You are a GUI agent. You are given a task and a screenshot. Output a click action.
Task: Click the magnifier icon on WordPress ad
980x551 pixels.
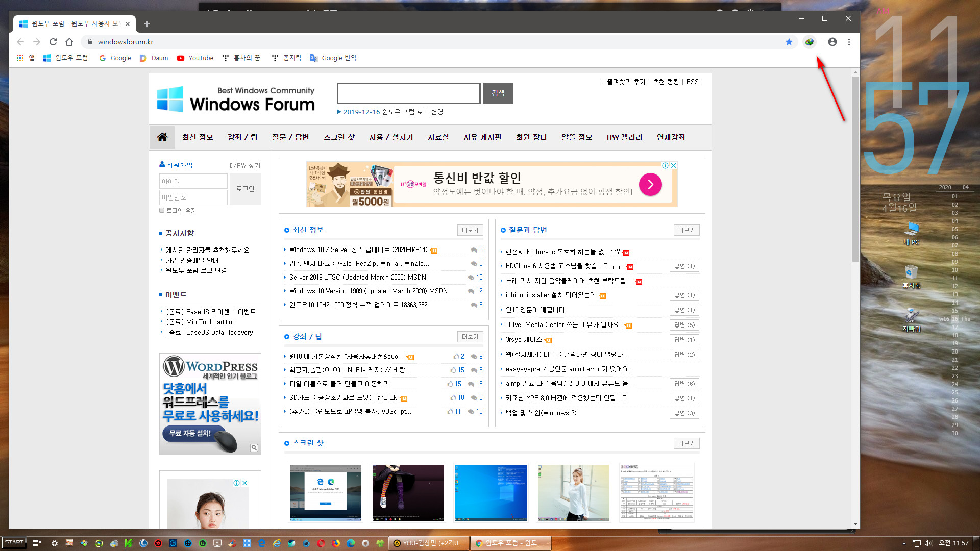point(254,448)
